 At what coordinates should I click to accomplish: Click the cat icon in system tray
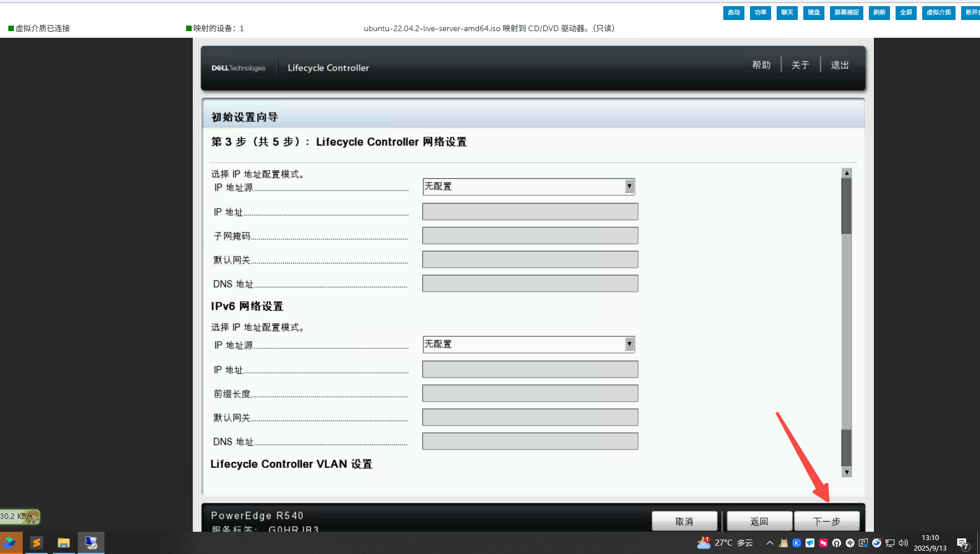click(x=783, y=543)
